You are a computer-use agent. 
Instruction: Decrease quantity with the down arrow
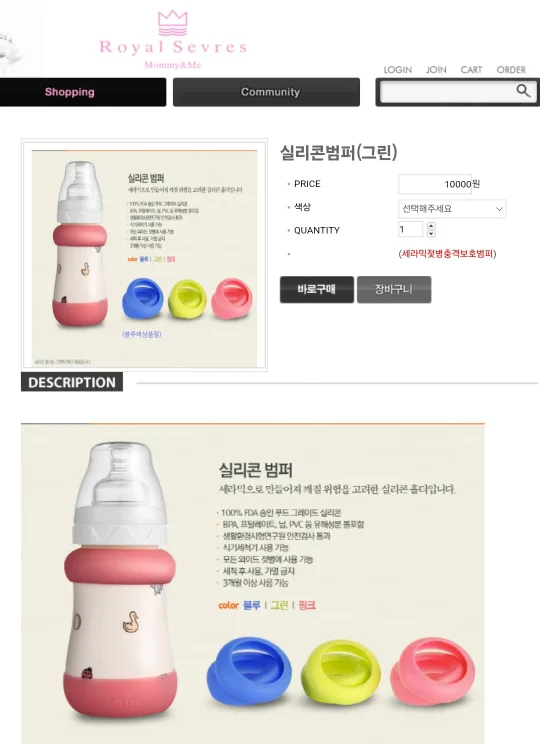click(431, 233)
